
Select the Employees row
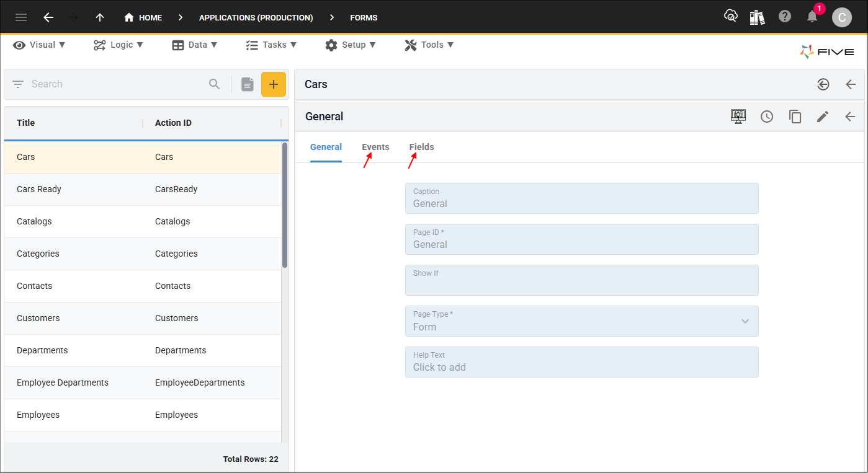tap(143, 415)
